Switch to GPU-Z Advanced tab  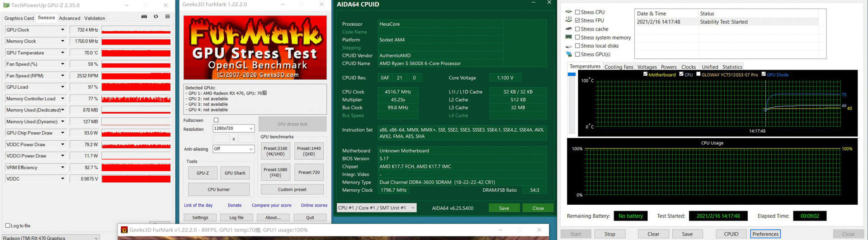[x=70, y=18]
